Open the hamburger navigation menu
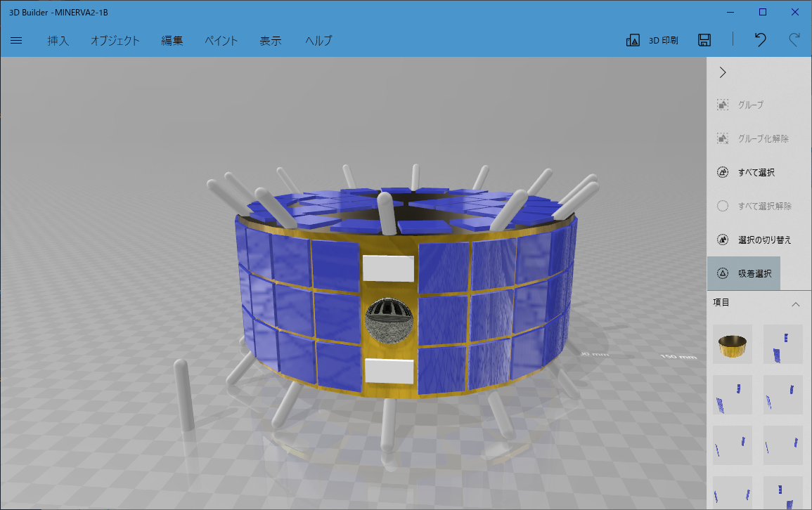Image resolution: width=812 pixels, height=510 pixels. 16,40
